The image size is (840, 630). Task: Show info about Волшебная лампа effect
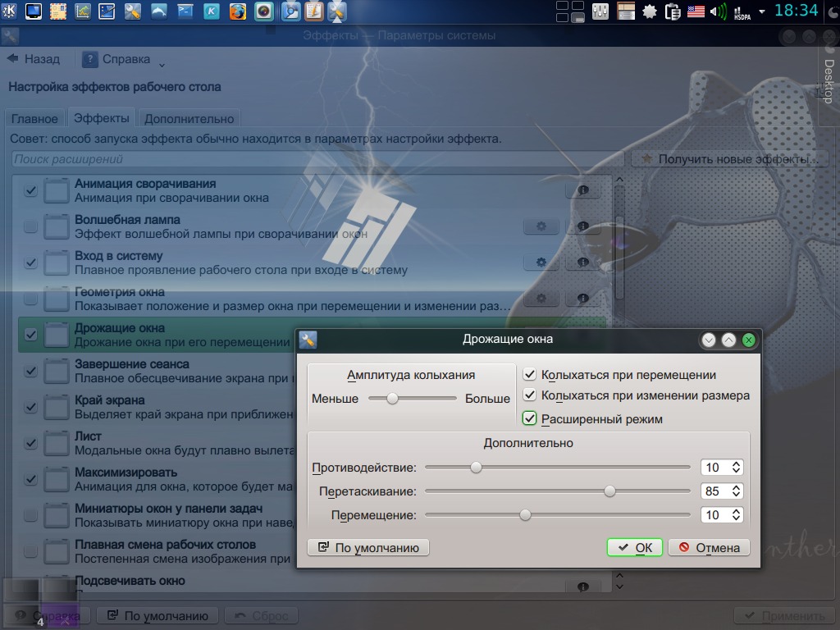tap(583, 226)
